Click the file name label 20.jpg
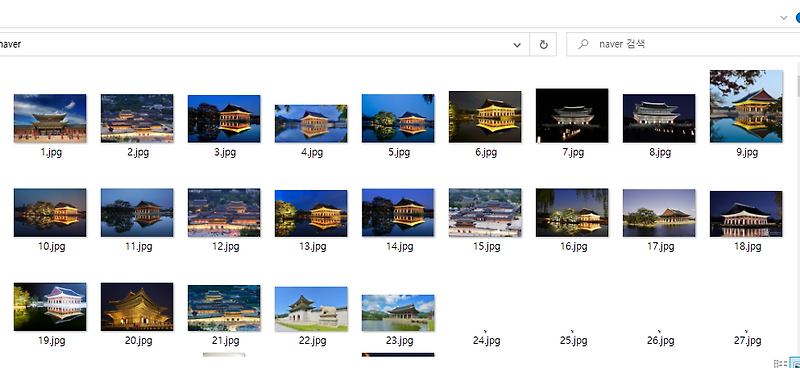The height and width of the screenshot is (368, 800). click(138, 340)
